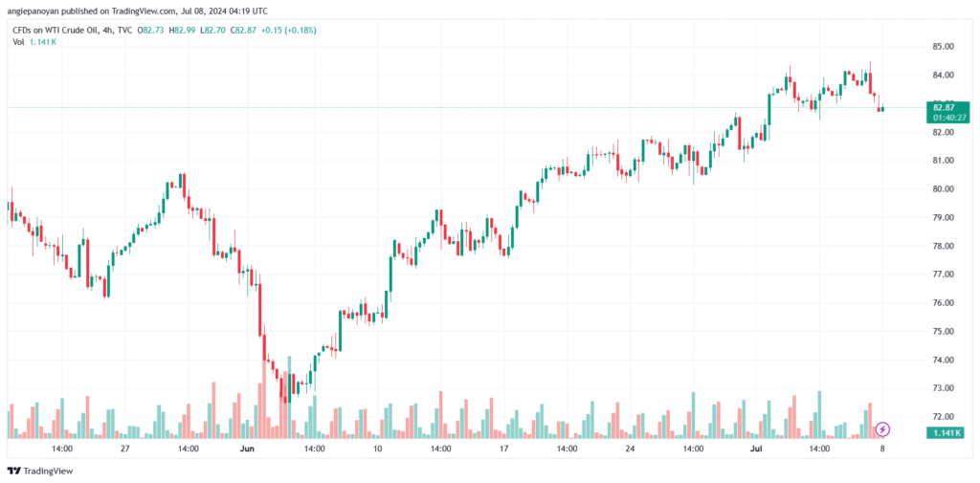
Task: Click the opening price value O82.73
Action: [x=152, y=31]
